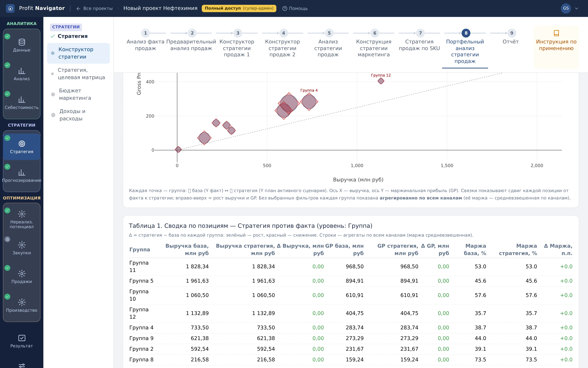Click the Помощь help link
The width and height of the screenshot is (588, 368).
(295, 8)
